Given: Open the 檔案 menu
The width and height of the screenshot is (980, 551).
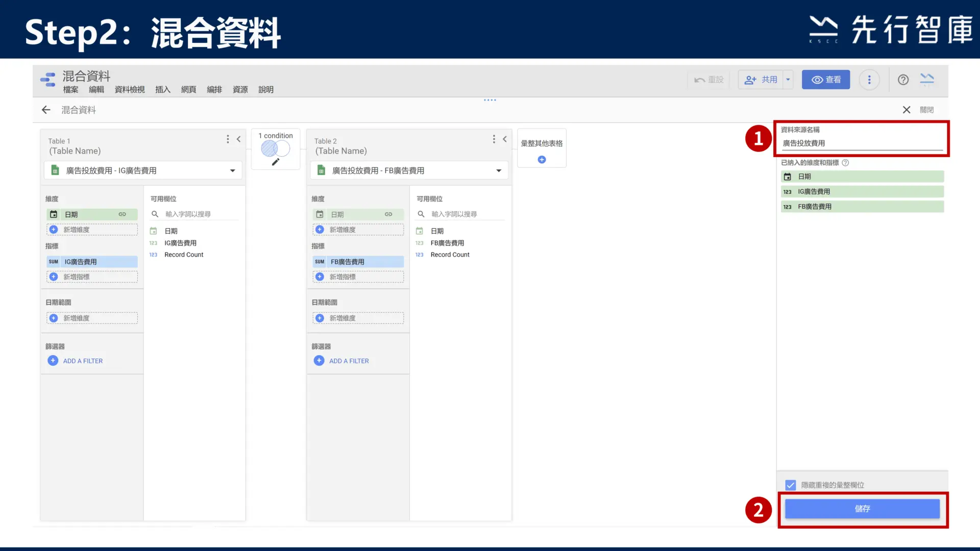Looking at the screenshot, I should (x=70, y=90).
